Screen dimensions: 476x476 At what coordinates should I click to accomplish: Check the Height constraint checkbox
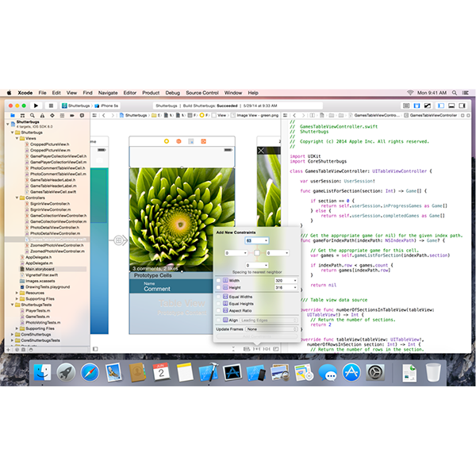click(x=219, y=288)
